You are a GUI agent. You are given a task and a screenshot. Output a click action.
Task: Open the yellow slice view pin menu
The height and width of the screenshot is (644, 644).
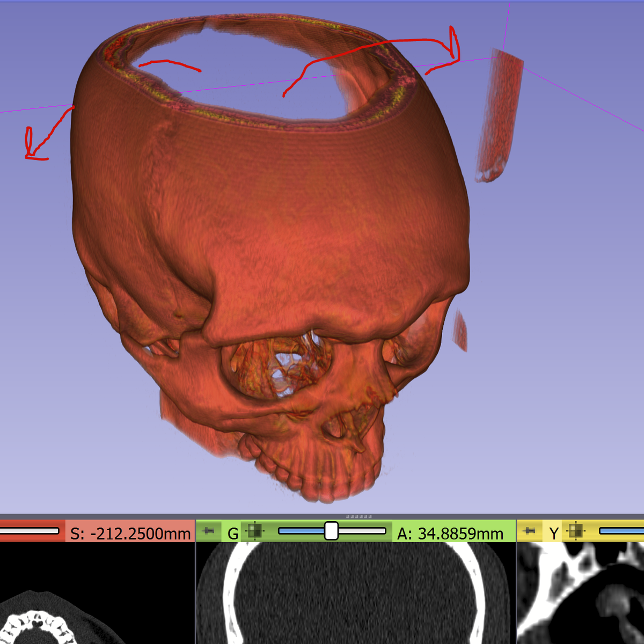tap(529, 531)
